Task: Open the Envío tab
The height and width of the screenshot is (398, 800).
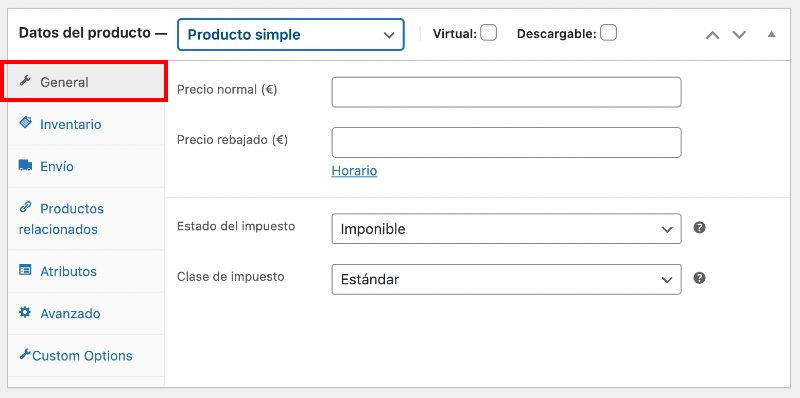Action: (x=86, y=166)
